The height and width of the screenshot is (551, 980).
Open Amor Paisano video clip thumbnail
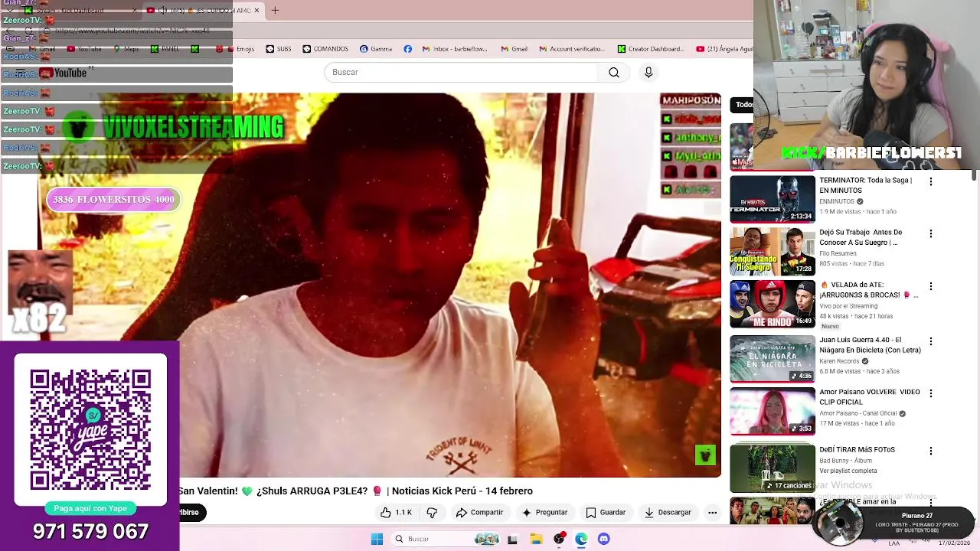(772, 411)
